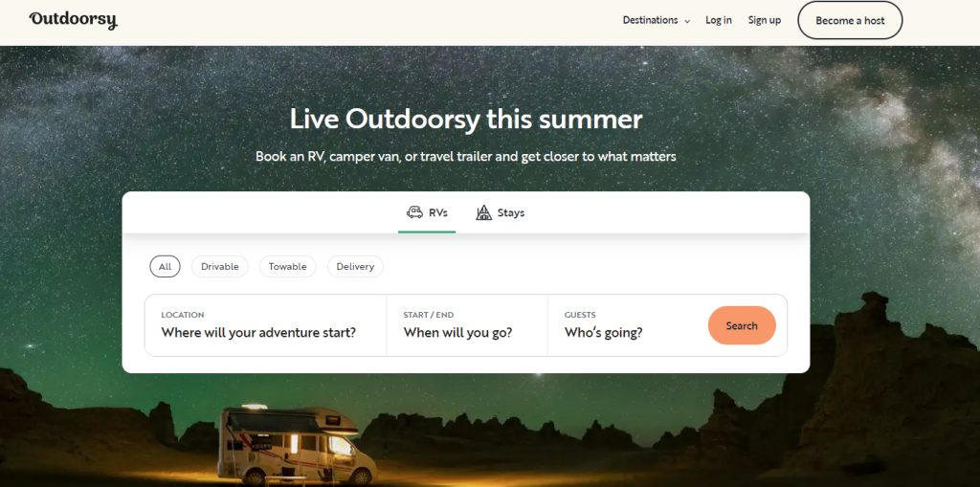Toggle the Drivable filter
The image size is (980, 487).
coord(220,266)
